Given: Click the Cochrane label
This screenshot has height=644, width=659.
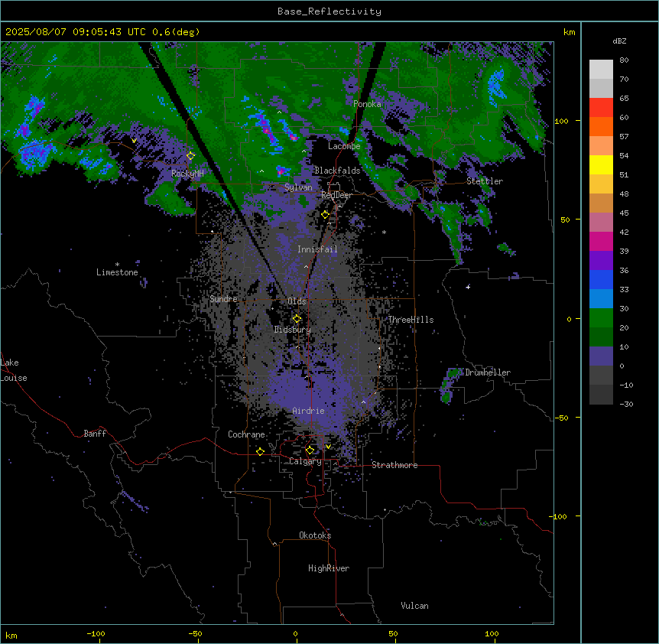Looking at the screenshot, I should click(x=246, y=434).
